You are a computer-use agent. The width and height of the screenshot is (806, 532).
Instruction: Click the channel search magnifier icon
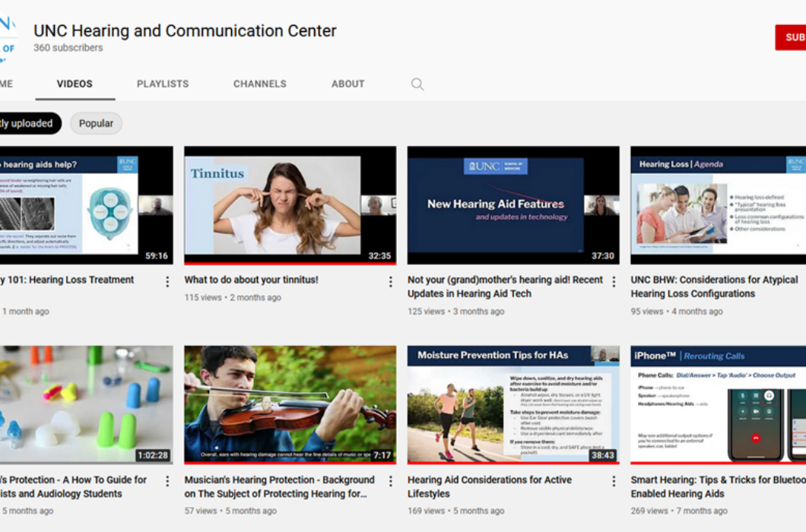[417, 84]
